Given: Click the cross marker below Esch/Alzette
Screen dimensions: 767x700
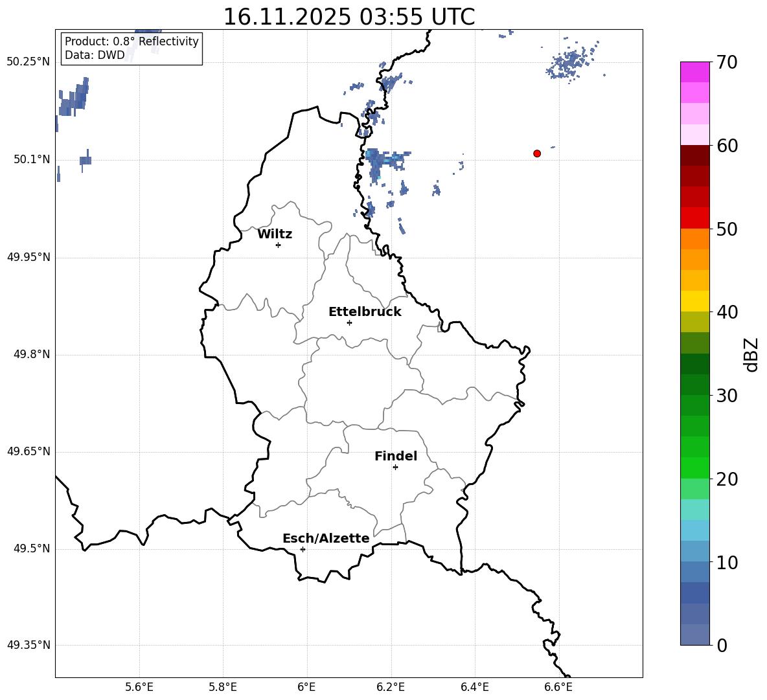Looking at the screenshot, I should 303,549.
